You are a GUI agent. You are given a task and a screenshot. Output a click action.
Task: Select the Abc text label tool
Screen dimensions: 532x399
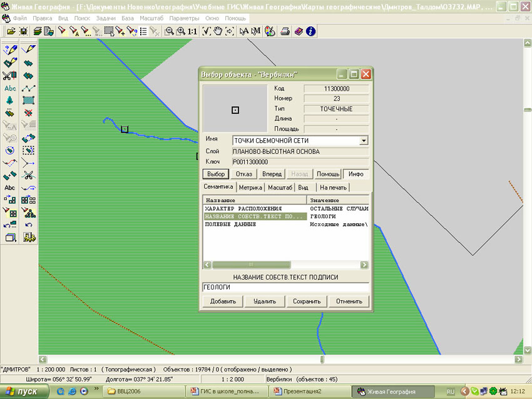[x=10, y=88]
